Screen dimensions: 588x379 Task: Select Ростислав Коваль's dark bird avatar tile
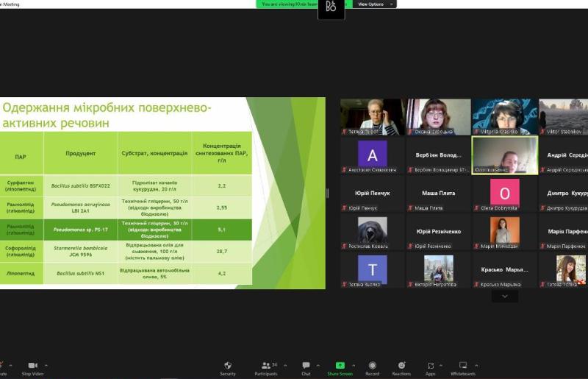(373, 232)
